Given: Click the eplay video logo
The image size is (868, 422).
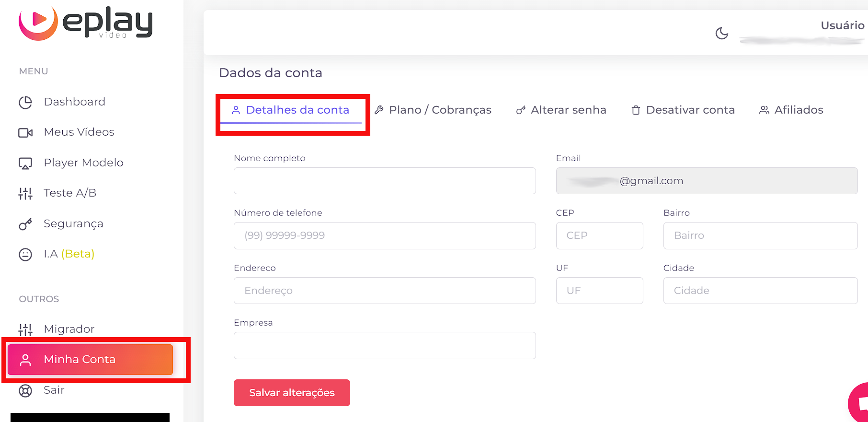Looking at the screenshot, I should pos(86,23).
